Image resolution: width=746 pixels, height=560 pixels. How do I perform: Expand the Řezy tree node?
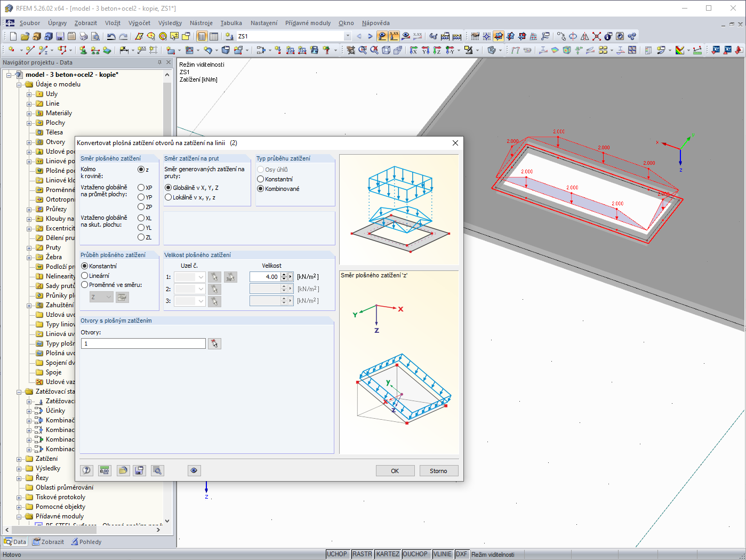click(x=19, y=478)
